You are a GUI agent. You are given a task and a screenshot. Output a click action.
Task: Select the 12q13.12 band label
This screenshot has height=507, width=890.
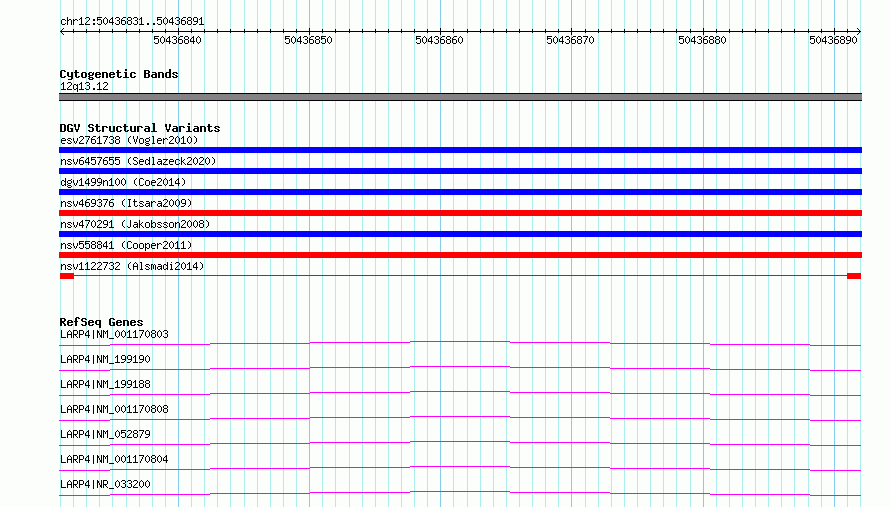click(x=84, y=86)
